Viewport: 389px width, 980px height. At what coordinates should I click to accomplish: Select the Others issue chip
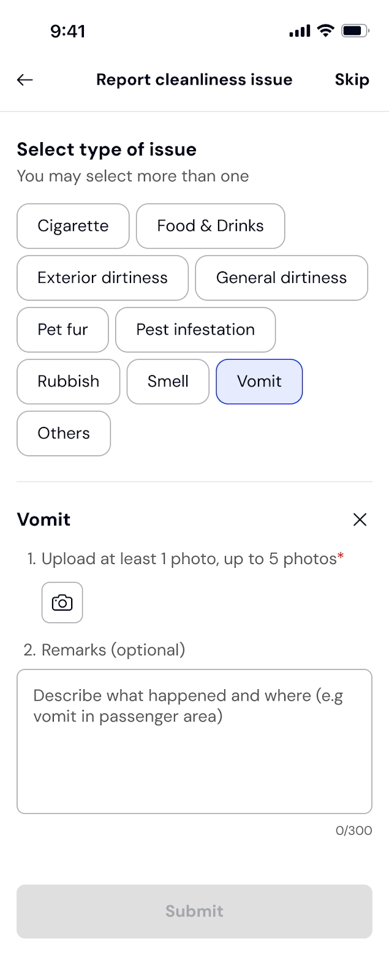pyautogui.click(x=64, y=434)
